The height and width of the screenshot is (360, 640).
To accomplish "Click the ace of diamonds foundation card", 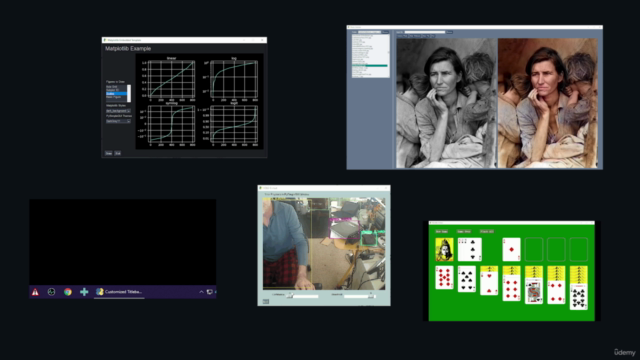I will coord(511,249).
